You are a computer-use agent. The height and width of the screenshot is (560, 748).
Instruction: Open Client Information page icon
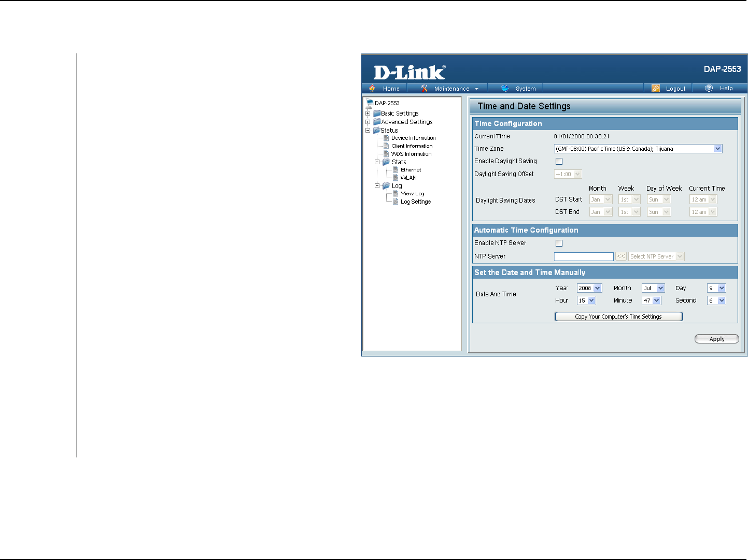click(x=386, y=146)
